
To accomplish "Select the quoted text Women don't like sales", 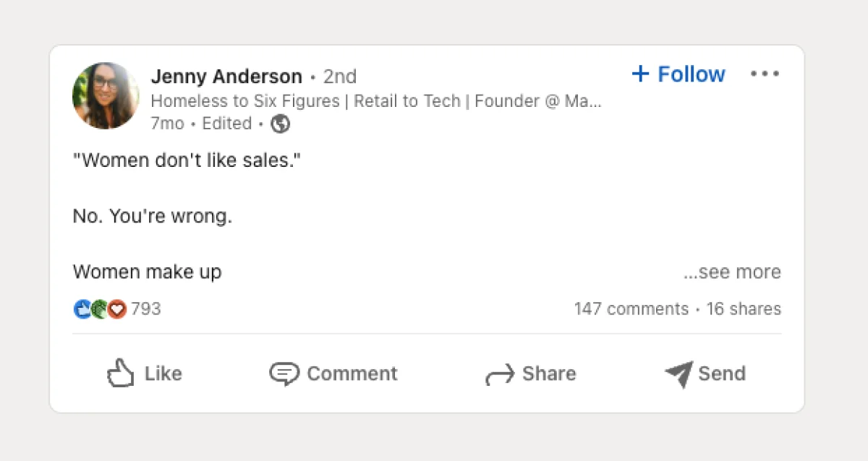I will point(187,160).
